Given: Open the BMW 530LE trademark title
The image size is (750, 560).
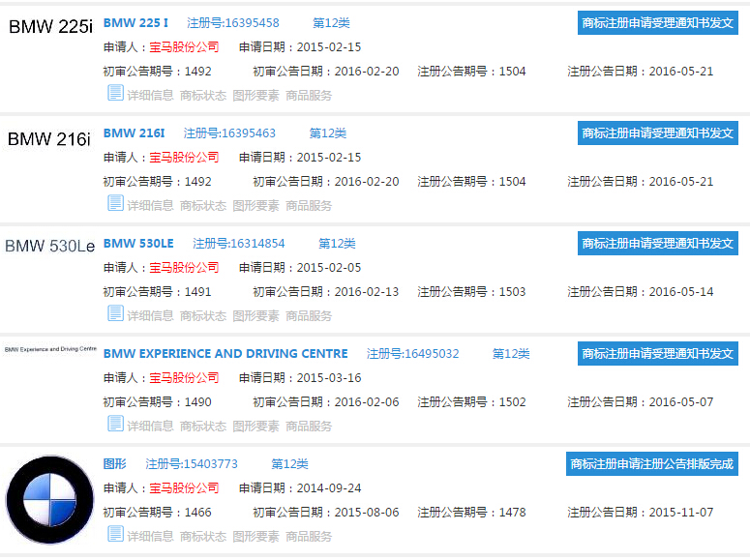Looking at the screenshot, I should [x=138, y=244].
